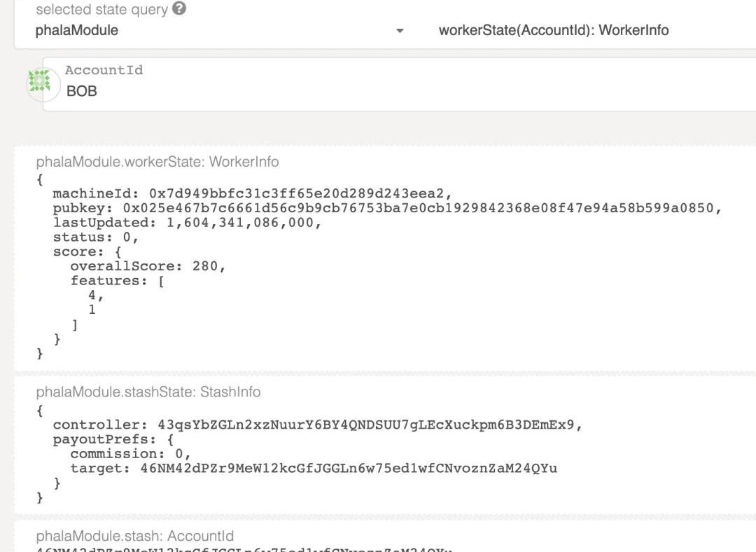This screenshot has height=552, width=756.
Task: Click the phalaModule.stashState: StashInfo result header
Action: [148, 392]
